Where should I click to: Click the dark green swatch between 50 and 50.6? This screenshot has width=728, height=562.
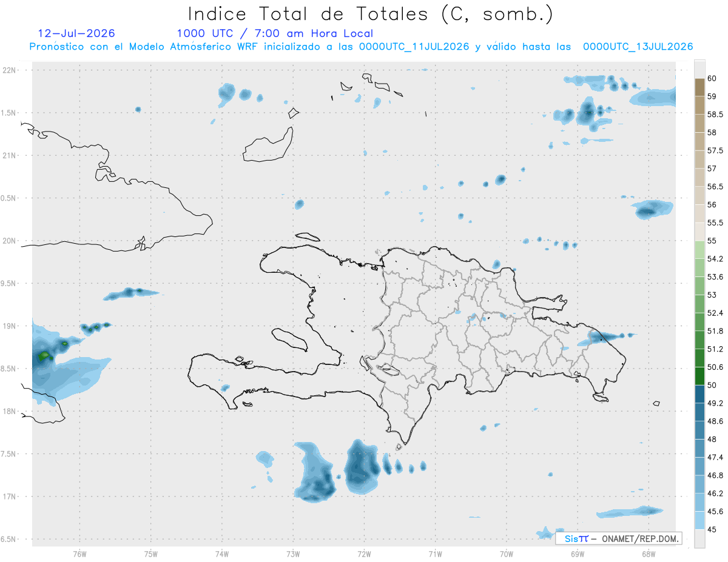[699, 376]
